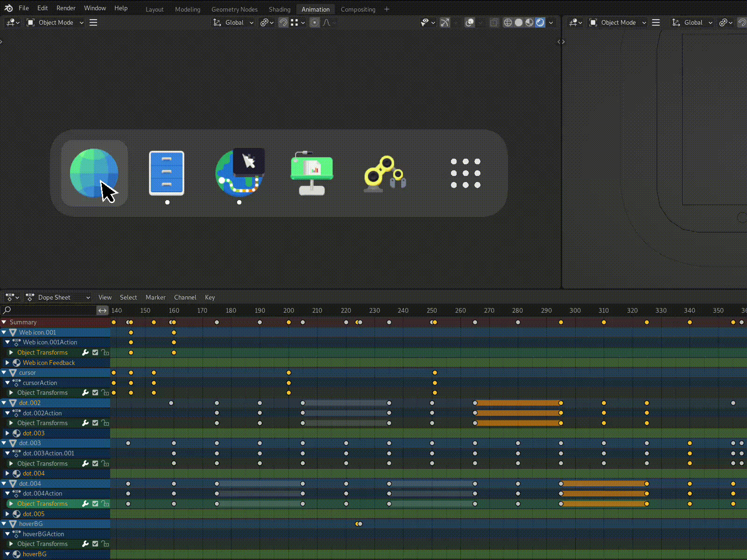Click the proportional editing icon in the header
The height and width of the screenshot is (560, 747).
pyautogui.click(x=315, y=22)
